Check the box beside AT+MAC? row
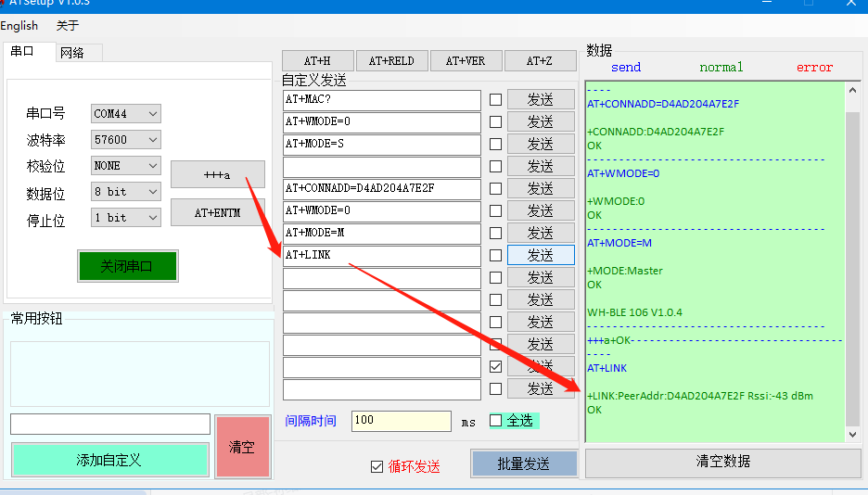The image size is (868, 495). pos(495,99)
